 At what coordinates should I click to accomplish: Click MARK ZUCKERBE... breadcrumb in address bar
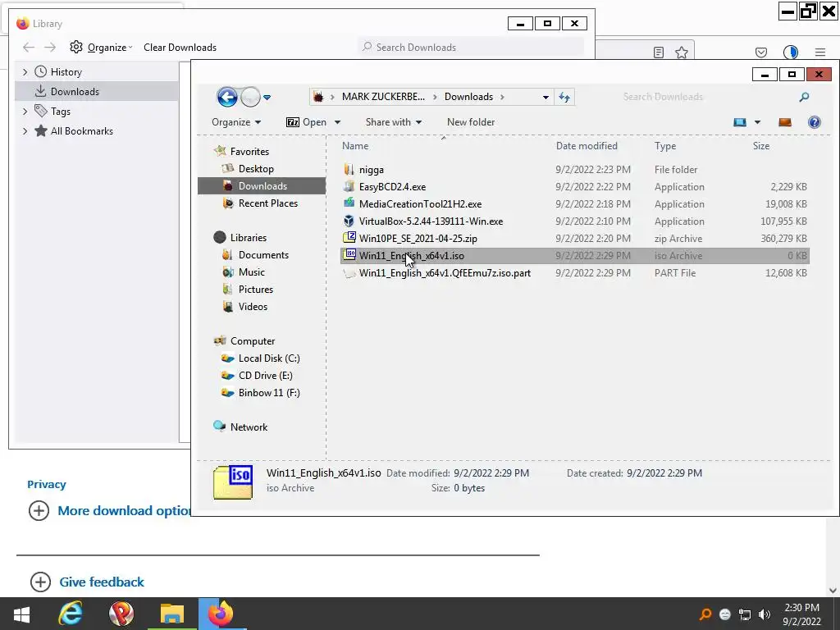coord(383,97)
